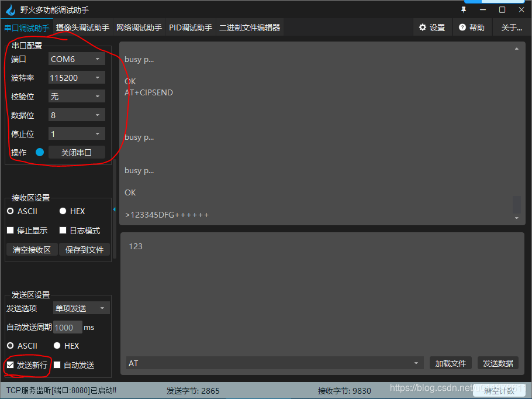Screen dimensions: 532x399
Task: Click the 自动发送周期 1000 input field
Action: tap(67, 328)
